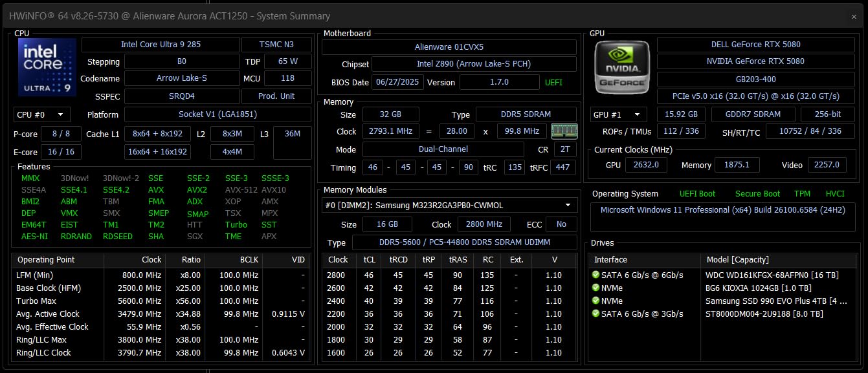Click the memory chip icon beside 99.8 MHz
The image size is (868, 373).
click(563, 131)
